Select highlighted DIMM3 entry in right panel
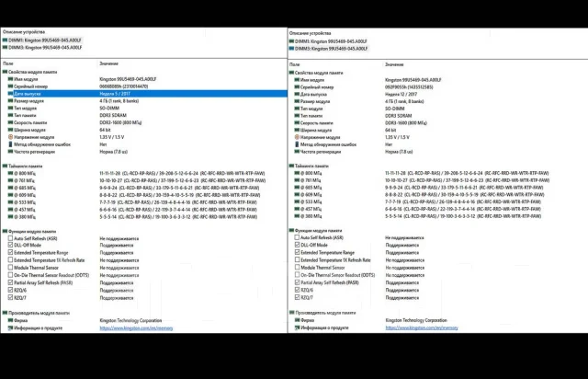Viewport: 588px width, 379px height. click(331, 49)
